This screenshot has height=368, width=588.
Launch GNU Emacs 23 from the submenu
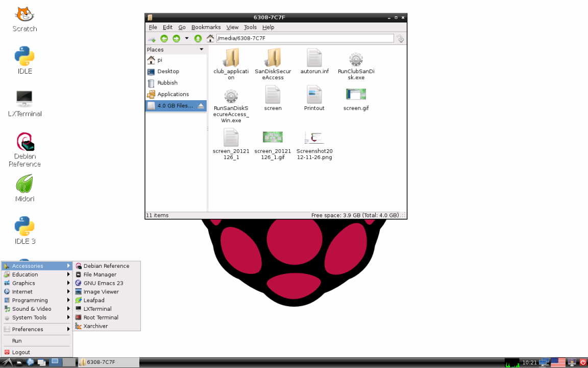click(107, 283)
